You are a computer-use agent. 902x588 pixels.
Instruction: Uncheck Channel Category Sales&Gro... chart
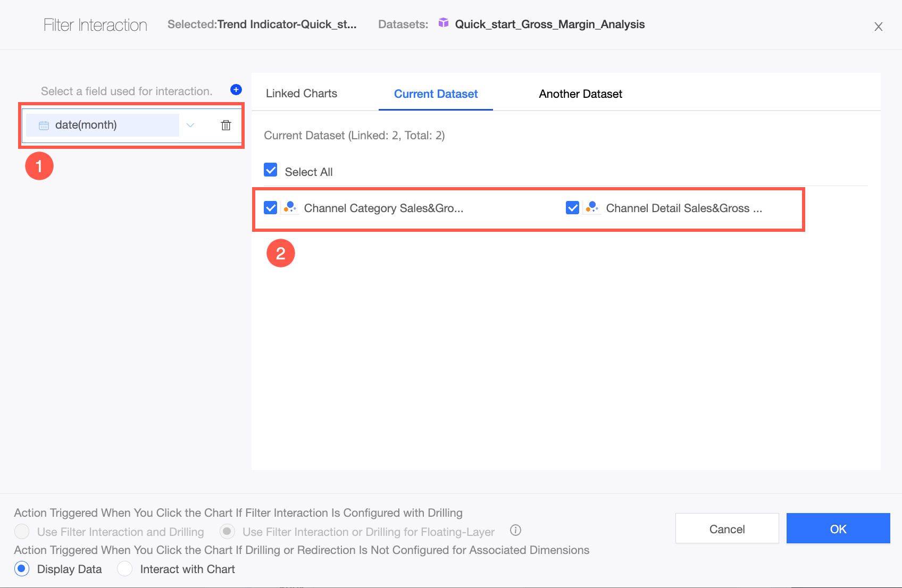click(271, 208)
